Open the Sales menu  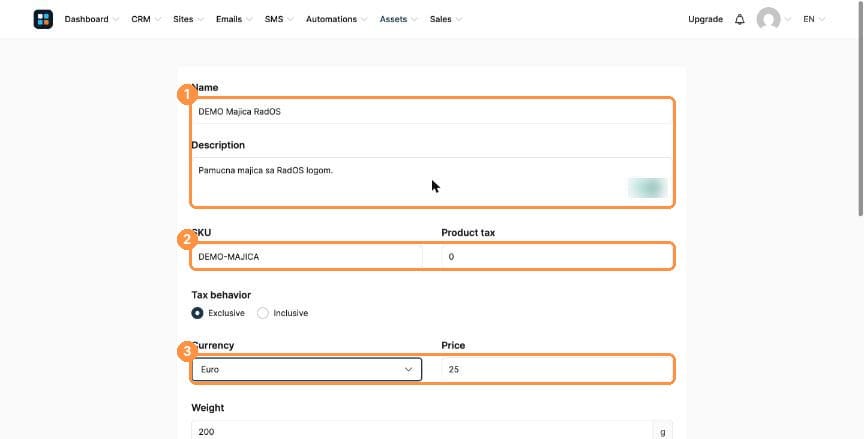pos(446,19)
